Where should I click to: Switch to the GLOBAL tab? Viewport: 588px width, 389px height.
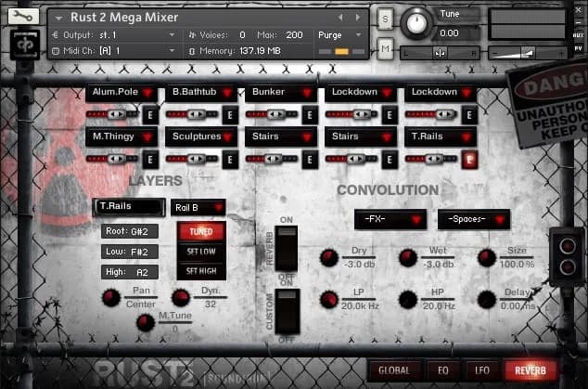coord(394,370)
